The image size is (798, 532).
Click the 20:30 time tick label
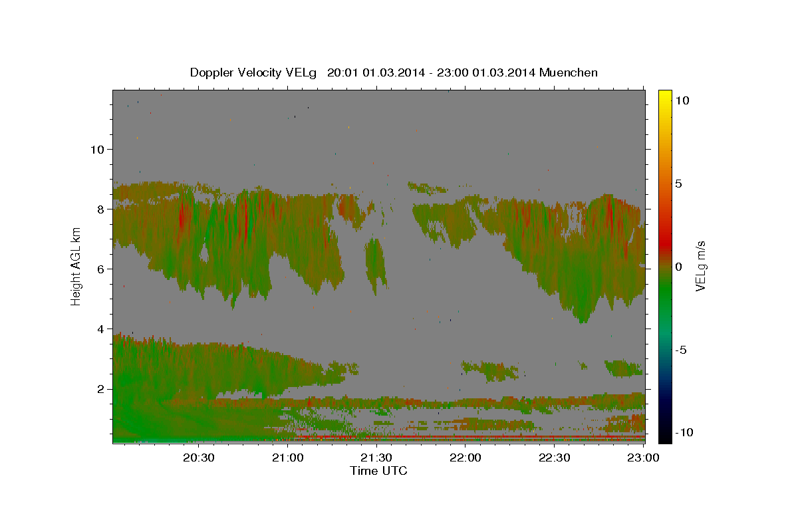[199, 458]
